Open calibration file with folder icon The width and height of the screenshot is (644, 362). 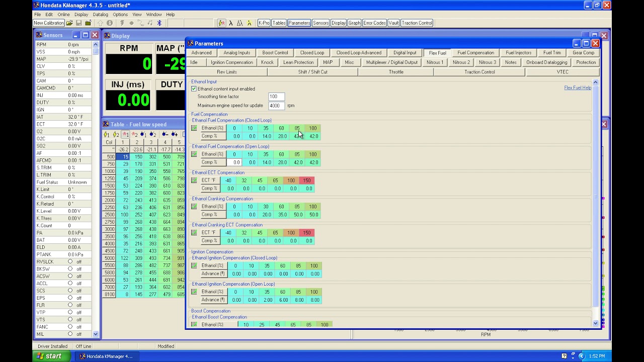(69, 23)
